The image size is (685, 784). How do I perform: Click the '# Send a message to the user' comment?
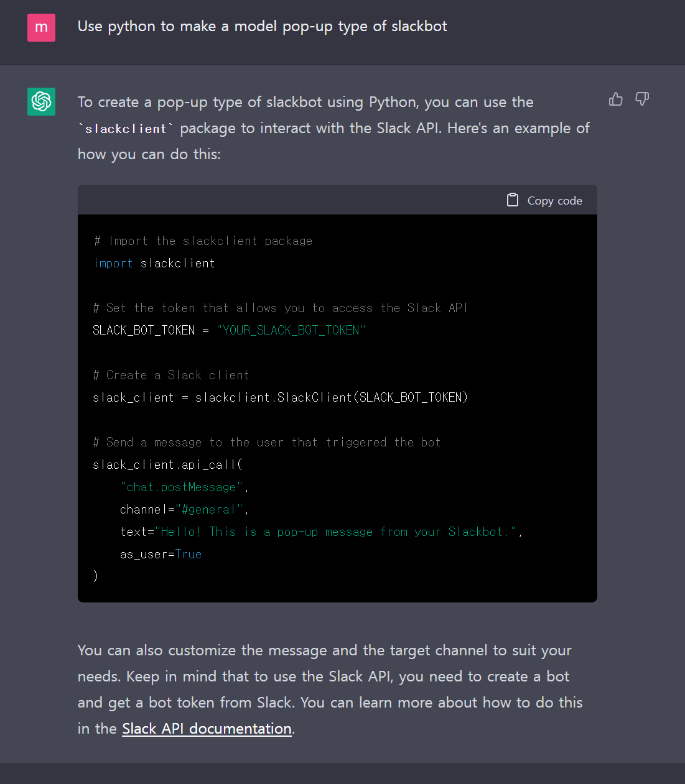click(x=266, y=442)
